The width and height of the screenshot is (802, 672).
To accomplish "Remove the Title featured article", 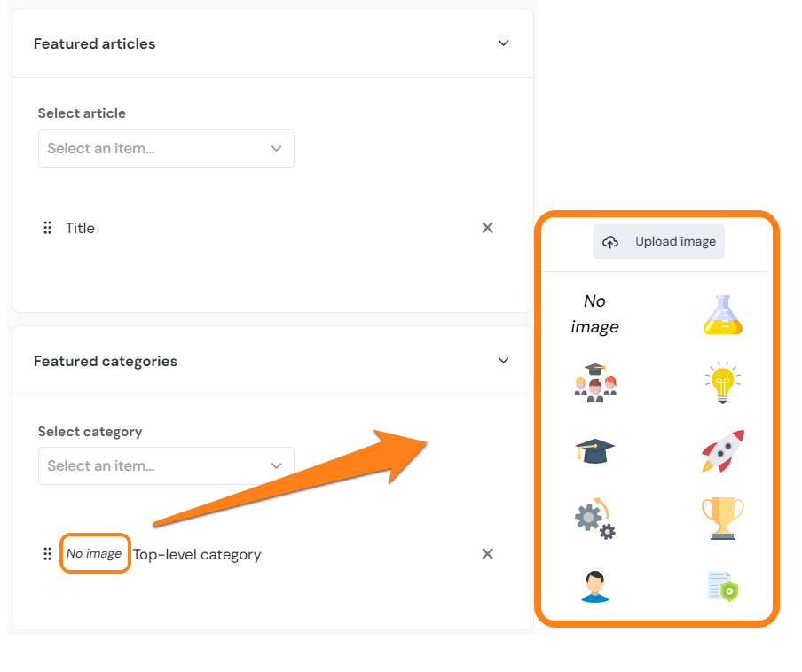I will click(x=487, y=228).
